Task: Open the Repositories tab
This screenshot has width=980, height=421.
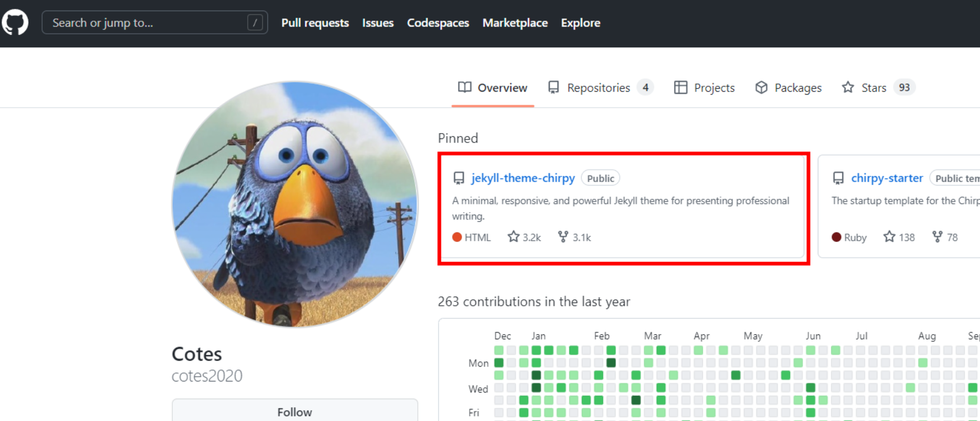Action: pyautogui.click(x=600, y=88)
